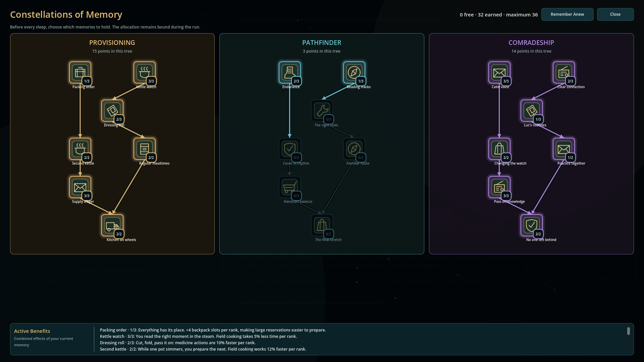This screenshot has height=362, width=644.
Task: Select the Second kettle memory icon
Action: pos(80,148)
